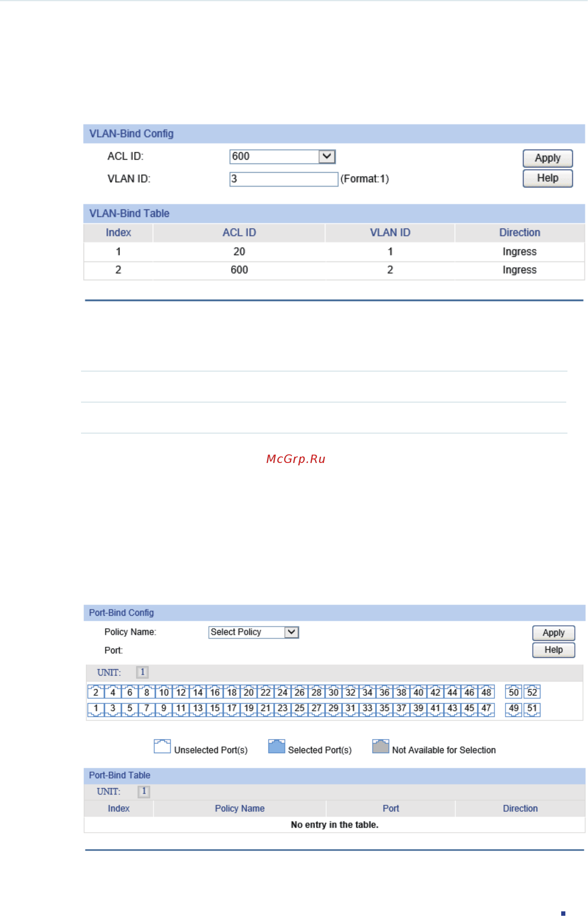Select port 12 icon

[181, 692]
